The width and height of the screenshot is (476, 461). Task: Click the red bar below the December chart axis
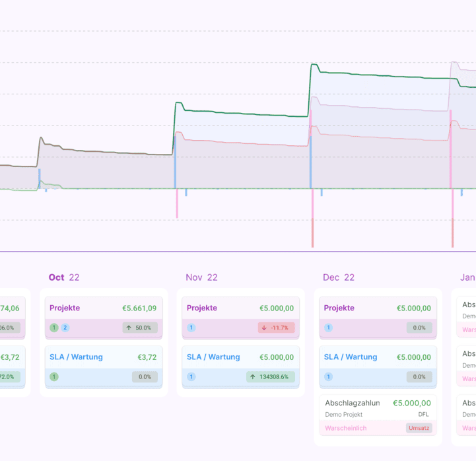pyautogui.click(x=312, y=218)
